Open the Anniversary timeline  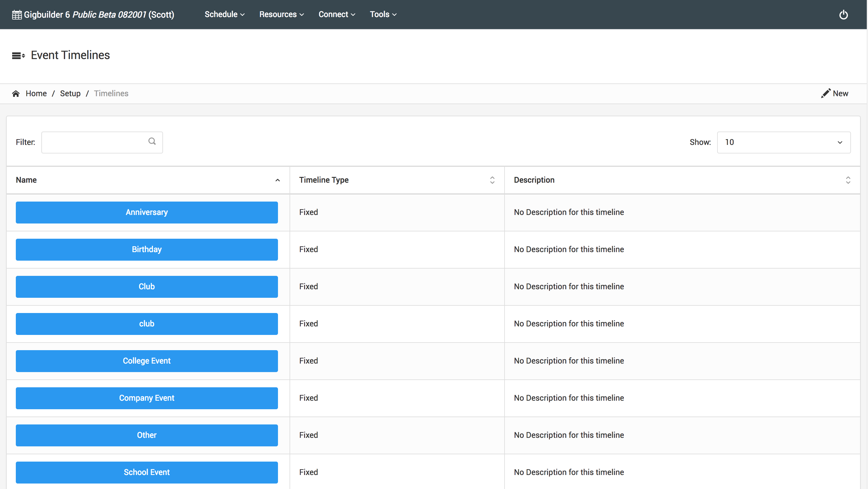click(x=147, y=213)
